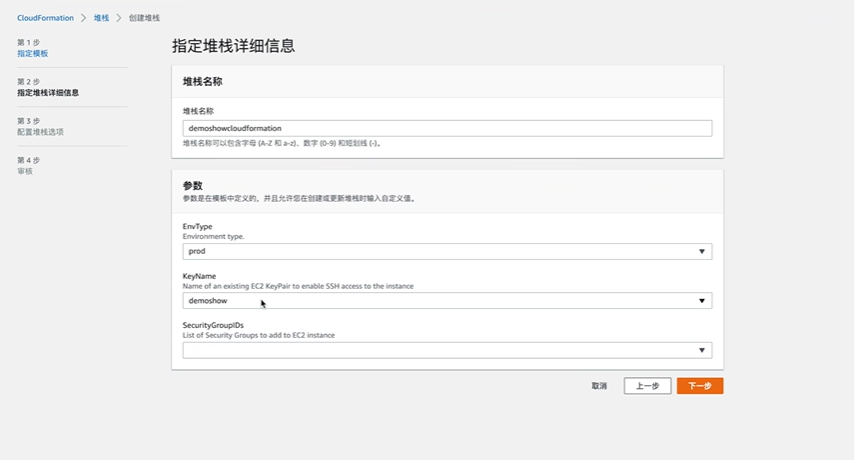Select step 4 审核 in sidebar
This screenshot has width=855, height=460.
pyautogui.click(x=25, y=171)
